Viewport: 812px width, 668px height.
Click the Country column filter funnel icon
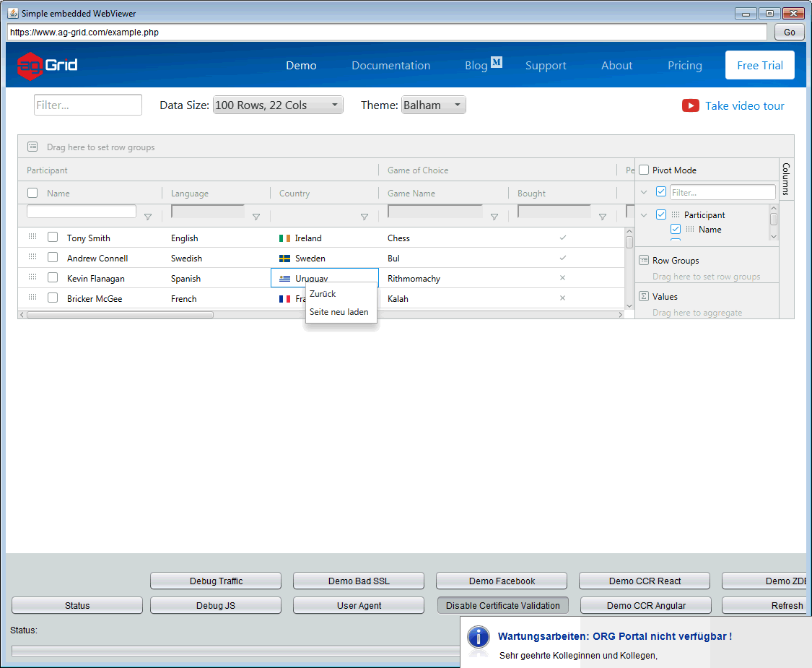pyautogui.click(x=364, y=217)
